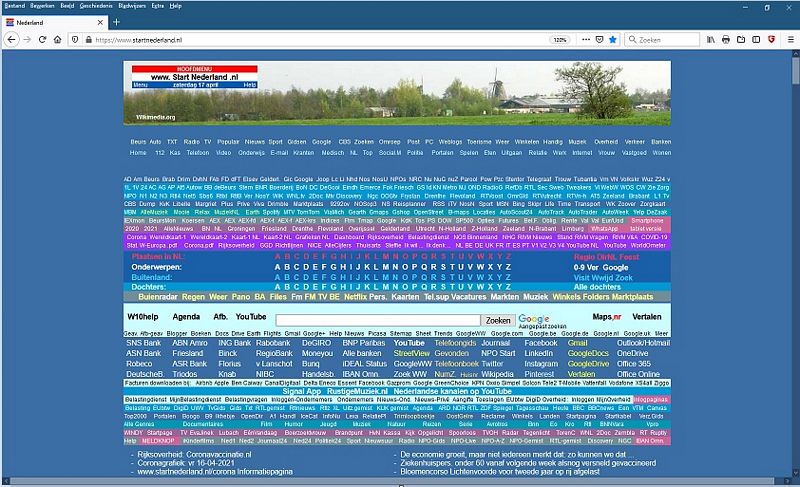Open the red shield extension icon
Image resolution: width=800 pixels, height=487 pixels.
pyautogui.click(x=771, y=39)
